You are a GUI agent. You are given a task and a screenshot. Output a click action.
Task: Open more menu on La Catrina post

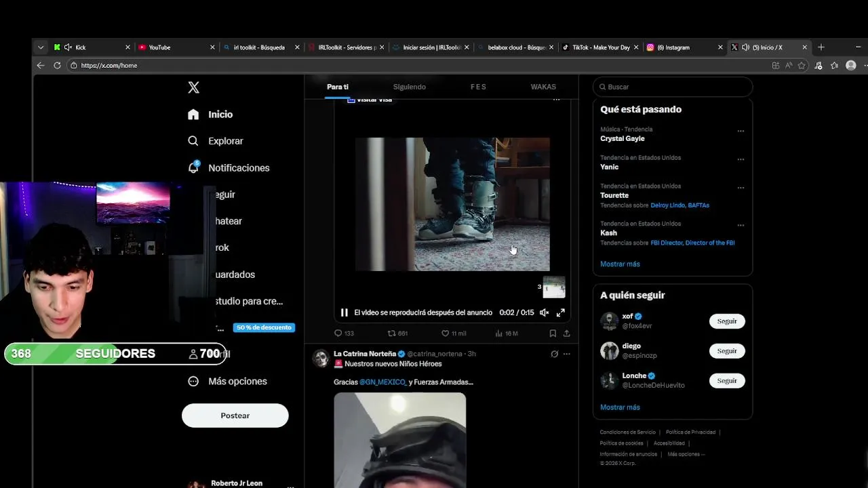pyautogui.click(x=567, y=354)
